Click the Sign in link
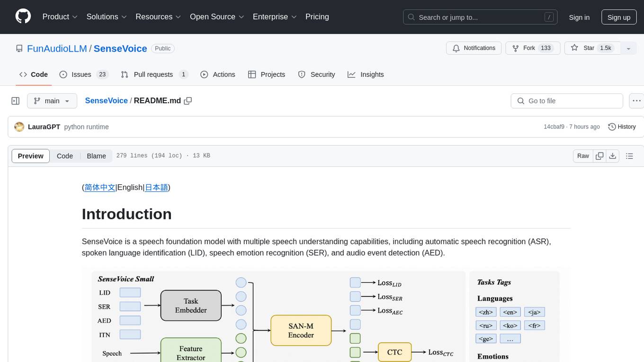This screenshot has width=644, height=362. click(579, 17)
